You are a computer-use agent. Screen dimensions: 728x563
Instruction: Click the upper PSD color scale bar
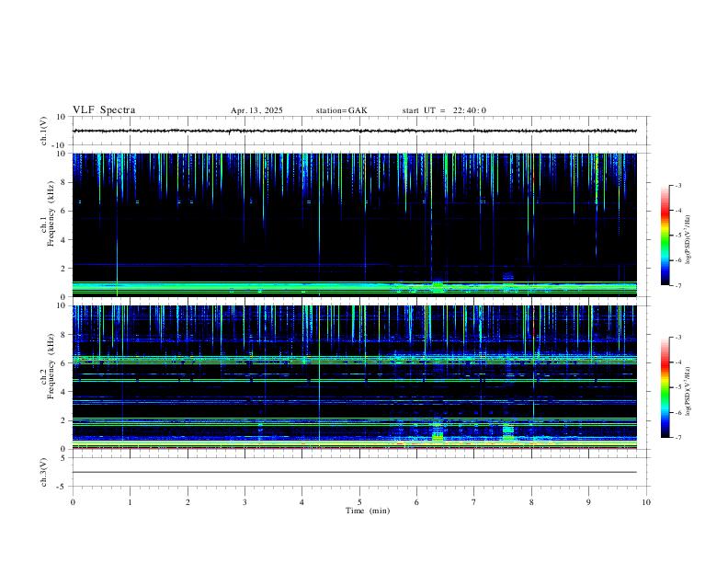(x=665, y=236)
